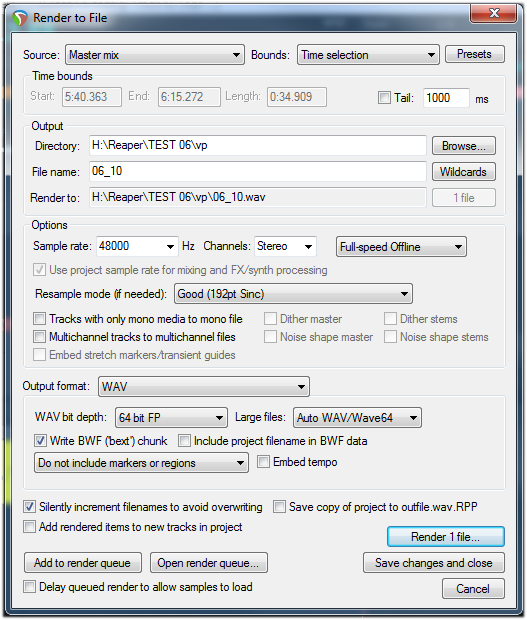Close the Render to File dialog
527x620 pixels.
[493, 13]
